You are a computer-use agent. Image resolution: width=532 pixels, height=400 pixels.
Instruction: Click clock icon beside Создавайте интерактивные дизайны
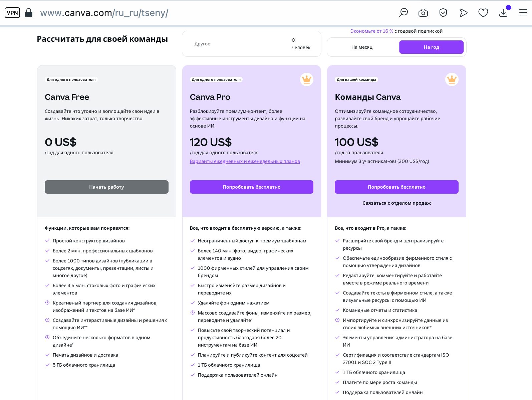[47, 320]
